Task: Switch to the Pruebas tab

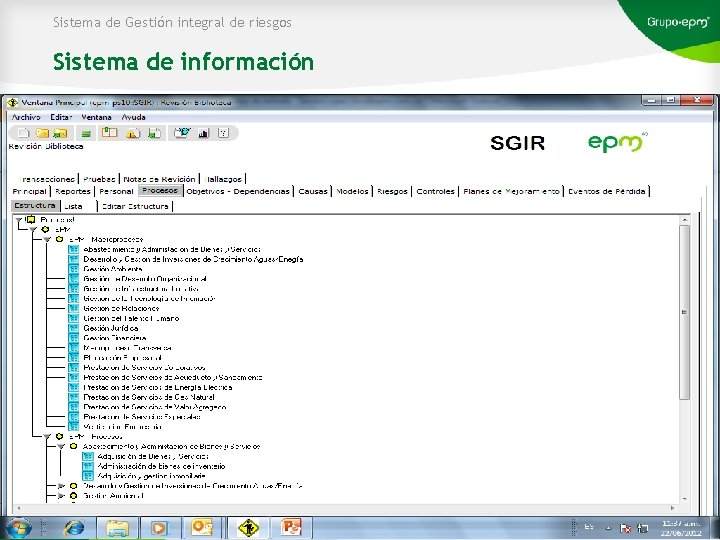Action: click(99, 179)
